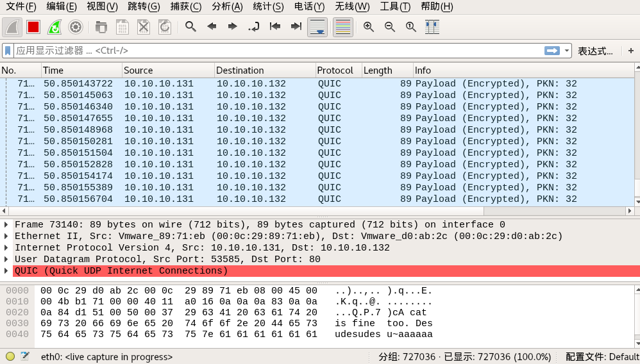Zoom out the main window text
The height and width of the screenshot is (364, 640).
pyautogui.click(x=390, y=27)
